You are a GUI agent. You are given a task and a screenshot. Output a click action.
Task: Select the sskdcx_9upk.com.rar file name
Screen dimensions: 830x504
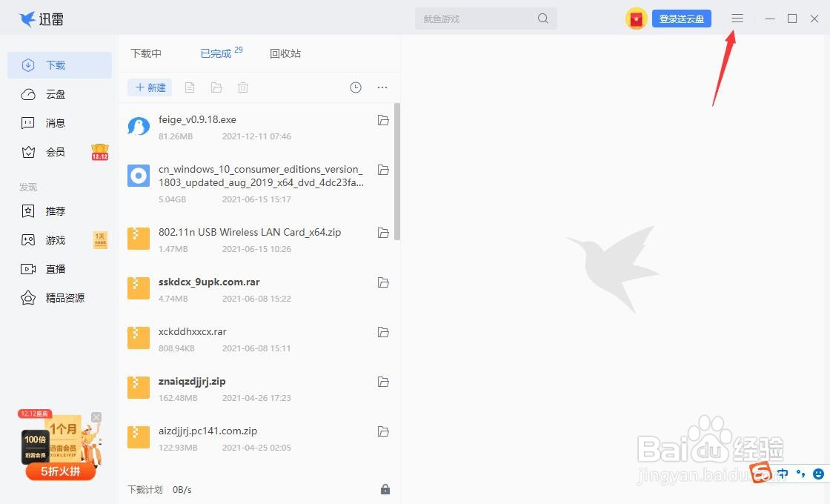(209, 282)
